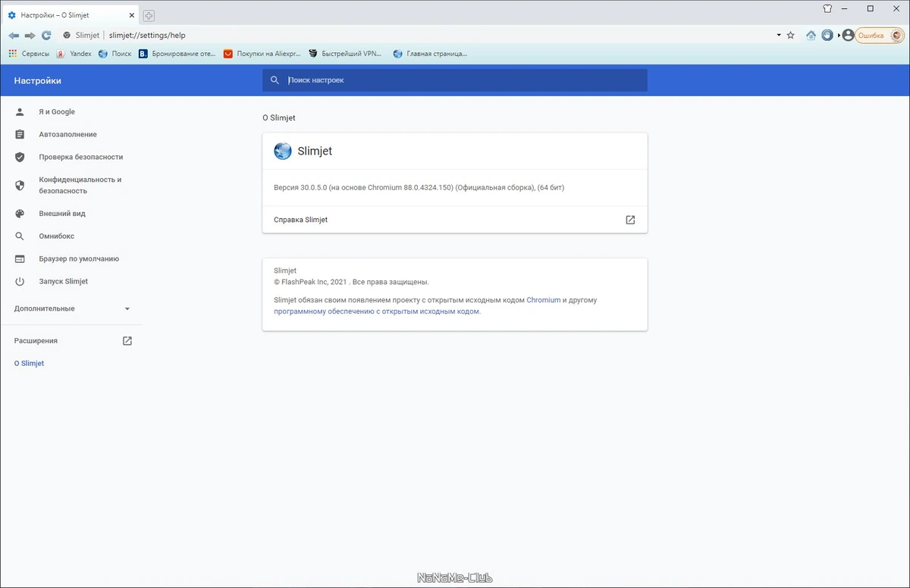This screenshot has width=910, height=588.
Task: Select 'О Slimjet' in the sidebar
Action: coord(29,364)
